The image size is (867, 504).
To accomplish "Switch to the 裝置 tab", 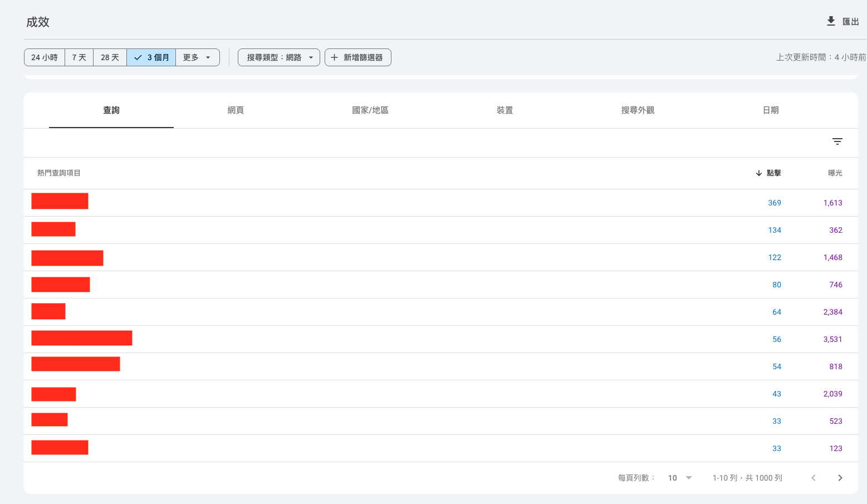I will pyautogui.click(x=504, y=110).
